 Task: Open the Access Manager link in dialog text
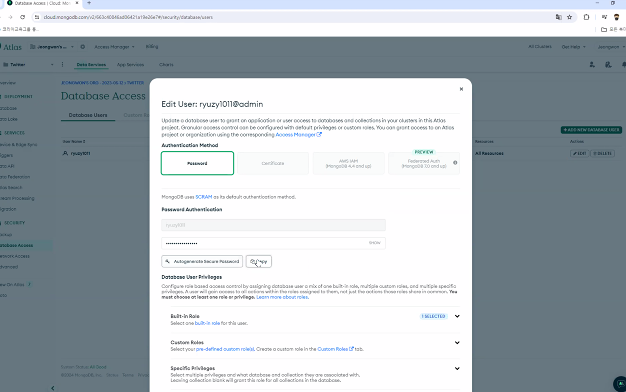298,135
